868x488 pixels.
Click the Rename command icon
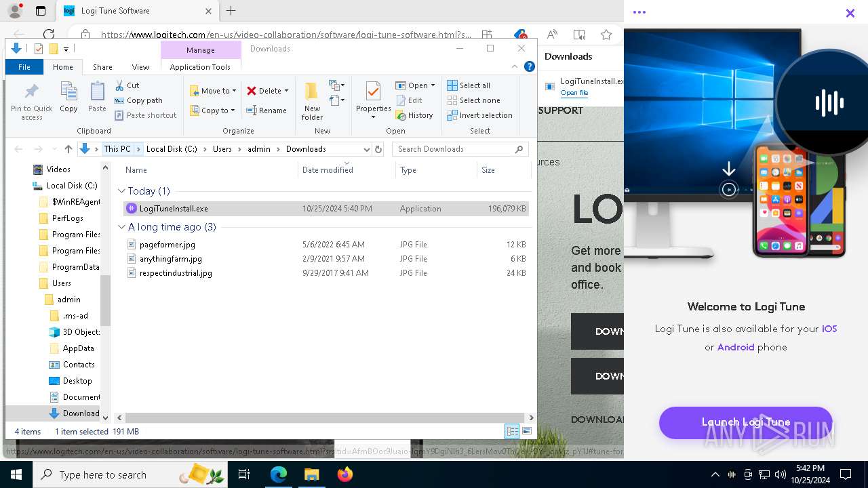266,110
